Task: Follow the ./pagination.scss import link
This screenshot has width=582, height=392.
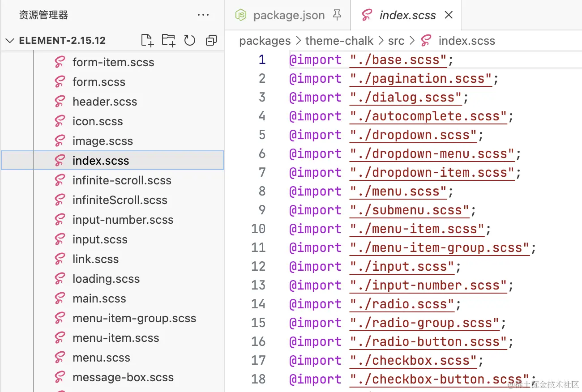Action: pyautogui.click(x=421, y=79)
